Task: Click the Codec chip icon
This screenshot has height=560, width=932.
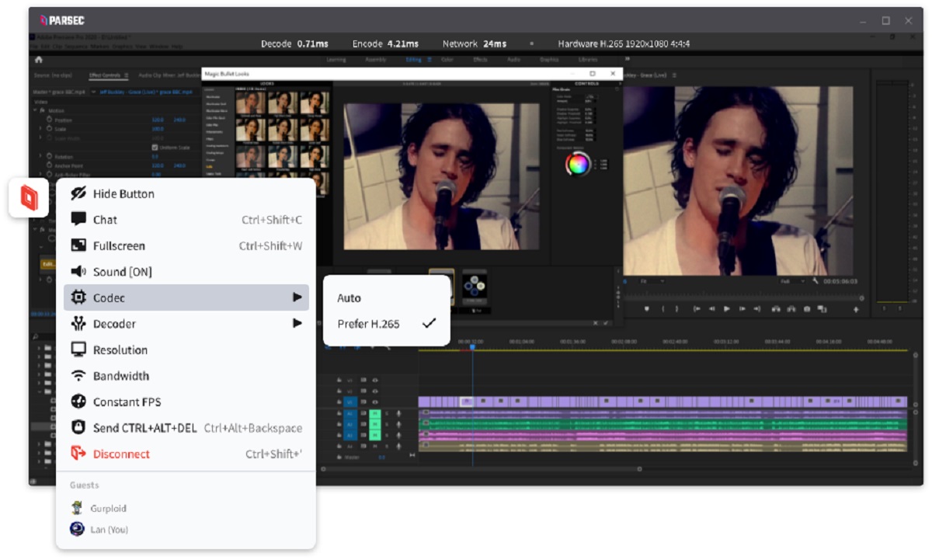Action: click(78, 297)
